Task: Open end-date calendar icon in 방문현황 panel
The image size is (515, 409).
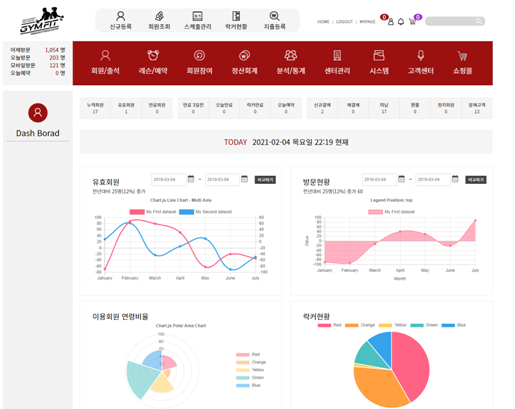Action: (455, 179)
